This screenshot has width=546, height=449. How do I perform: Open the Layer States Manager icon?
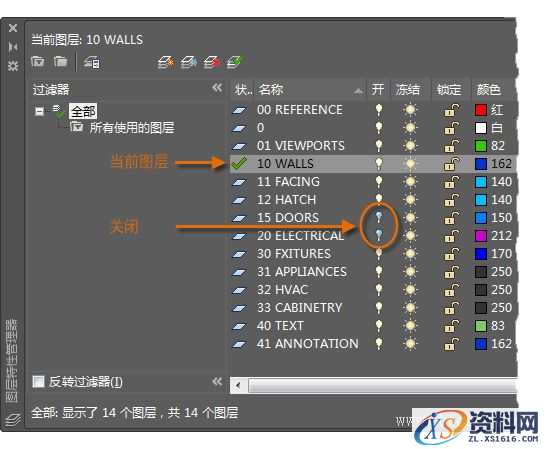tap(92, 63)
